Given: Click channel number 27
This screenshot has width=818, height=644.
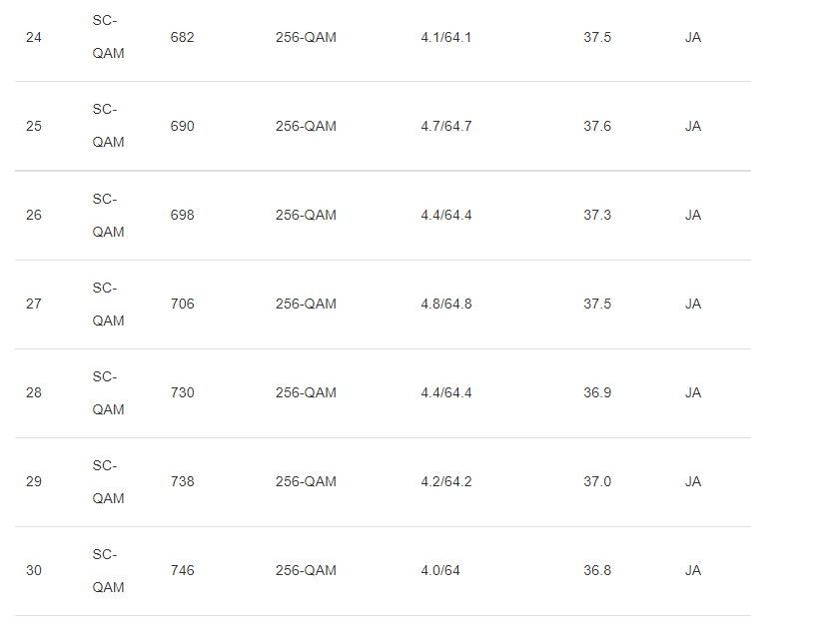Looking at the screenshot, I should point(34,305).
